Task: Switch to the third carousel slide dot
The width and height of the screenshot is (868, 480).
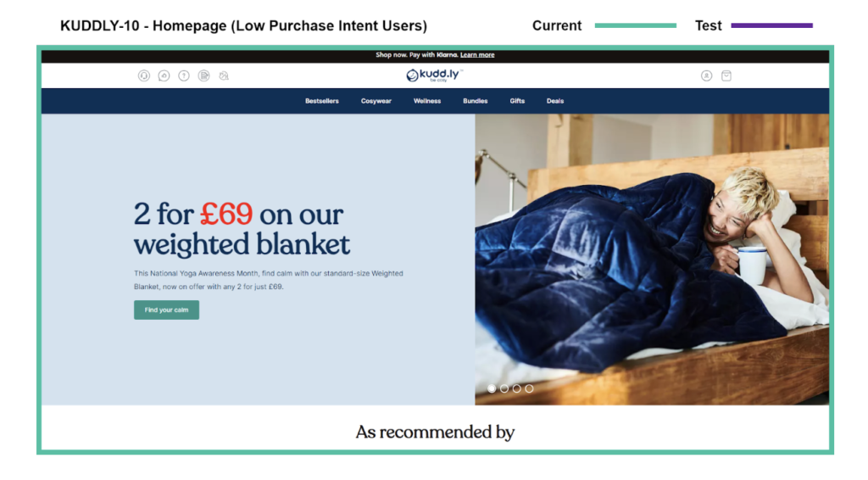Action: coord(516,388)
